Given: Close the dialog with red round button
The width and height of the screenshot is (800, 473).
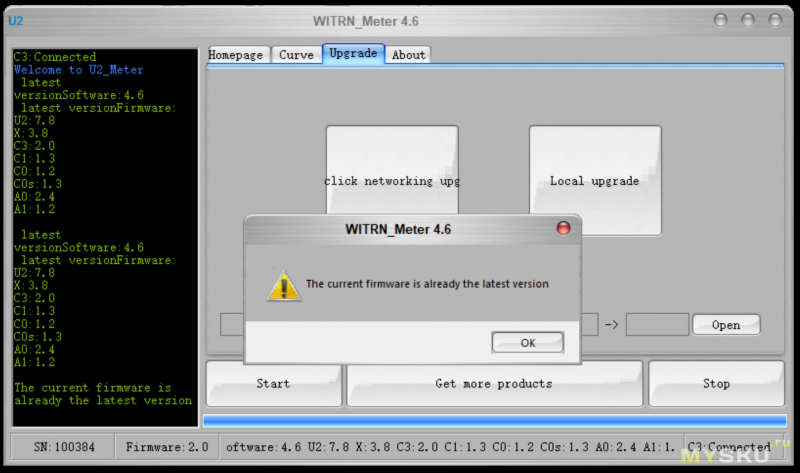Looking at the screenshot, I should pos(563,228).
